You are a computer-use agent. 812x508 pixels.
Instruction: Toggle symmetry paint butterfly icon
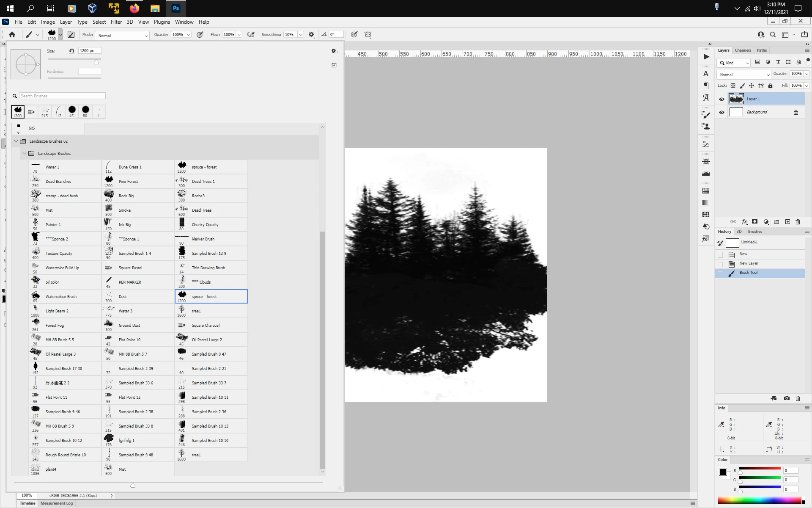pyautogui.click(x=368, y=35)
